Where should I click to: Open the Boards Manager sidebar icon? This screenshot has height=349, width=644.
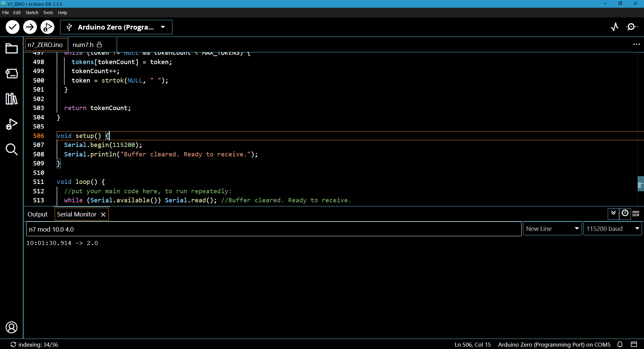11,73
